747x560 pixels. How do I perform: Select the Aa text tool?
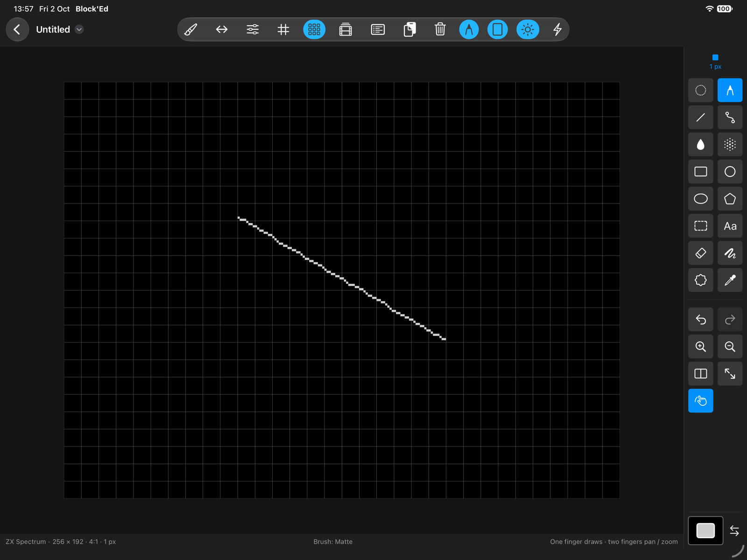click(730, 226)
